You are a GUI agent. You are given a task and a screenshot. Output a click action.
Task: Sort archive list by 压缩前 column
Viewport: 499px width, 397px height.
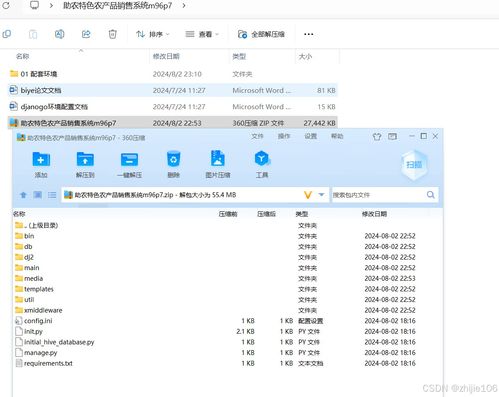(228, 214)
